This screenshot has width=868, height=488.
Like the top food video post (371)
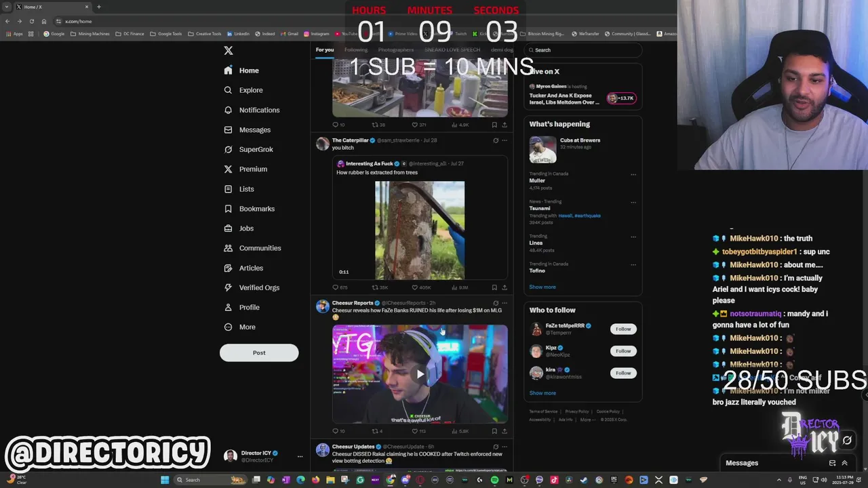click(x=419, y=125)
